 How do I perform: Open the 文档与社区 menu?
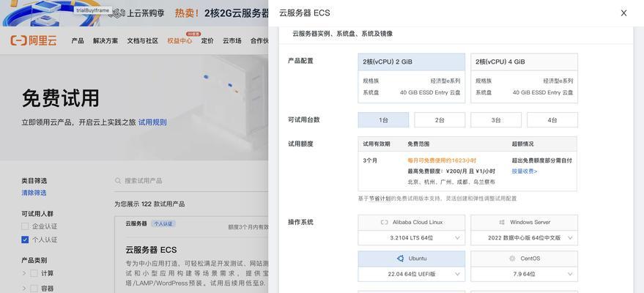[x=143, y=40]
